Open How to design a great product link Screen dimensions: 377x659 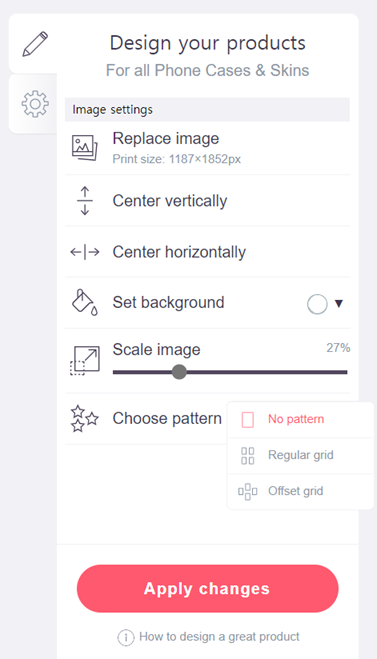tap(219, 637)
